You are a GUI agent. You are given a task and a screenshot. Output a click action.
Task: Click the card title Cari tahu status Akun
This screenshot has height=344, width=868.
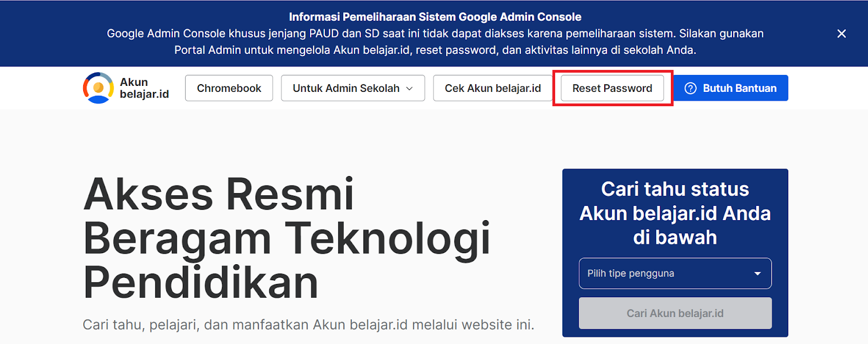tap(675, 213)
